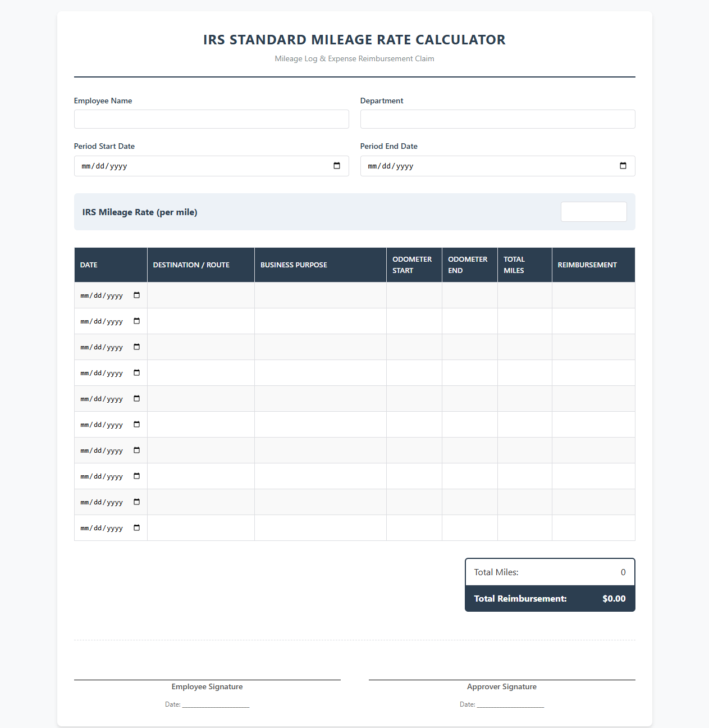Click the Employee Signature label
This screenshot has height=728, width=709.
tap(207, 686)
